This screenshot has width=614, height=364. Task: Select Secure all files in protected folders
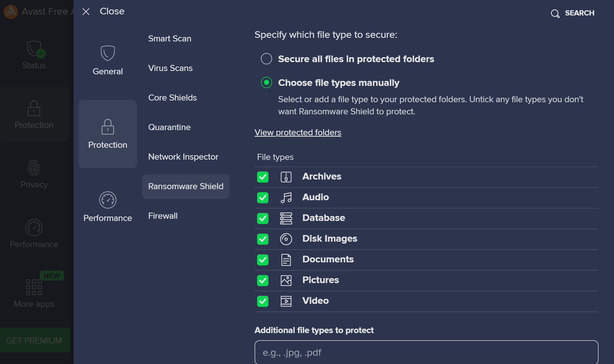tap(266, 59)
